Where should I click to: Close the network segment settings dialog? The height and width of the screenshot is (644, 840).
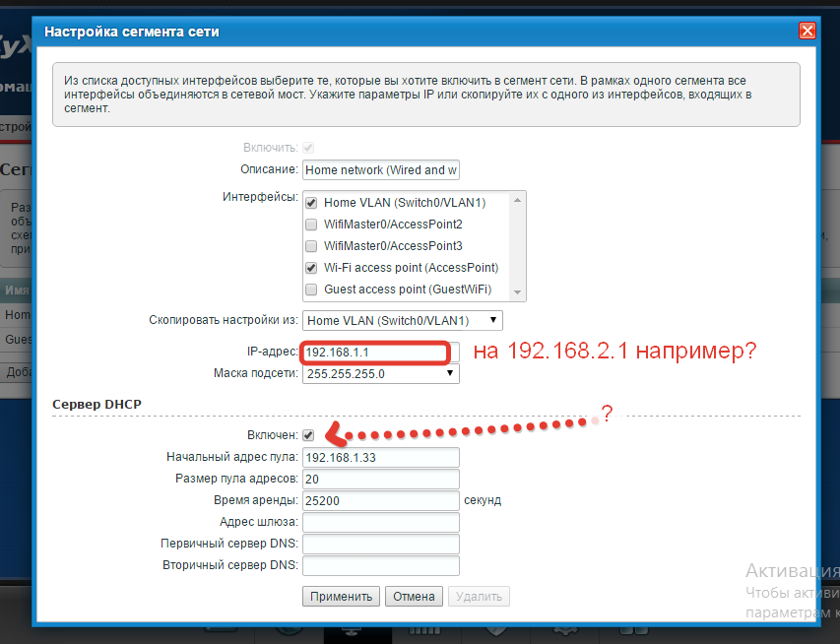tap(808, 32)
